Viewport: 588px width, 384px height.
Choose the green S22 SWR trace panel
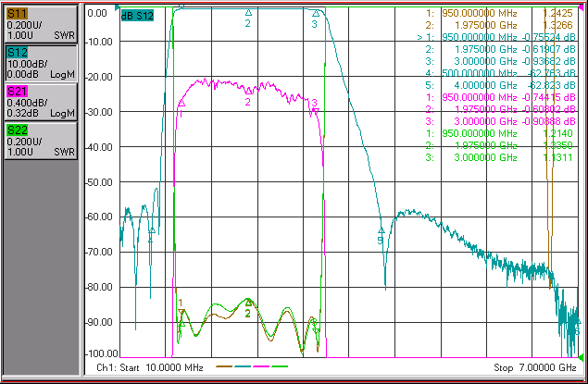(x=41, y=142)
